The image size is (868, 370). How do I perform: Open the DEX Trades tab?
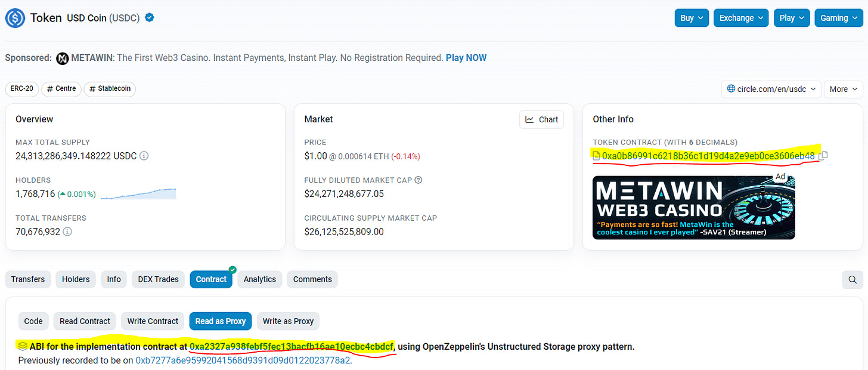[158, 279]
